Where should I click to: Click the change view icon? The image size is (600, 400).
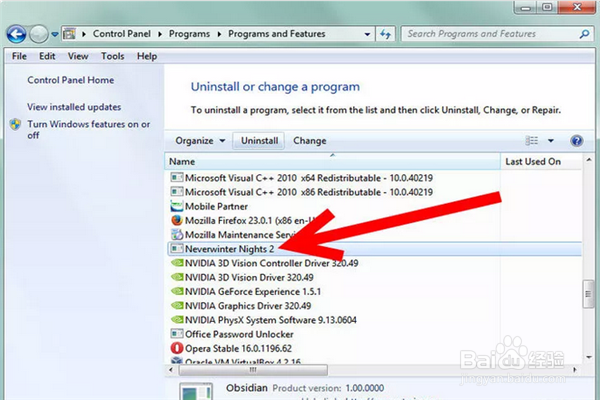pos(532,141)
